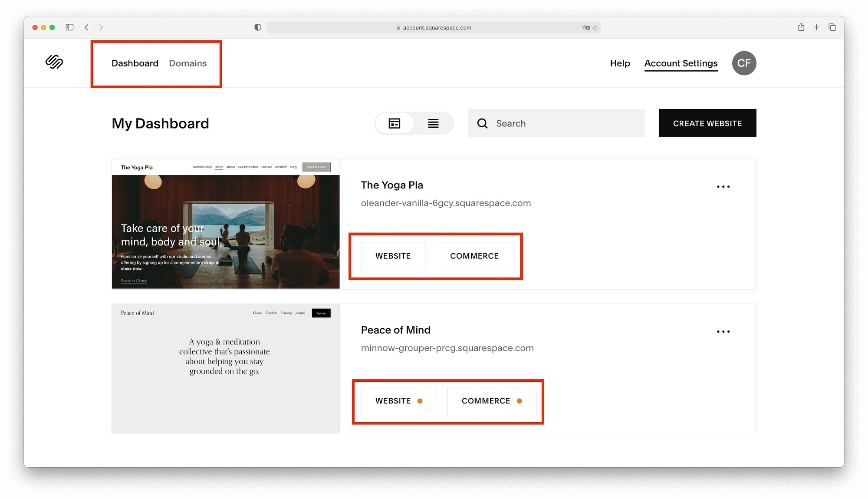Open a new browser tab with the plus icon
The height and width of the screenshot is (499, 868).
point(816,27)
